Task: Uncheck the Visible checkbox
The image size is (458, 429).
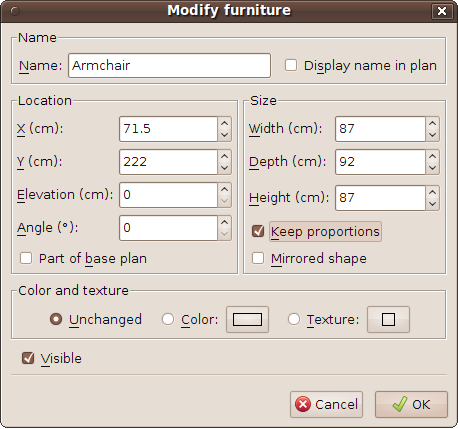Action: coord(28,358)
